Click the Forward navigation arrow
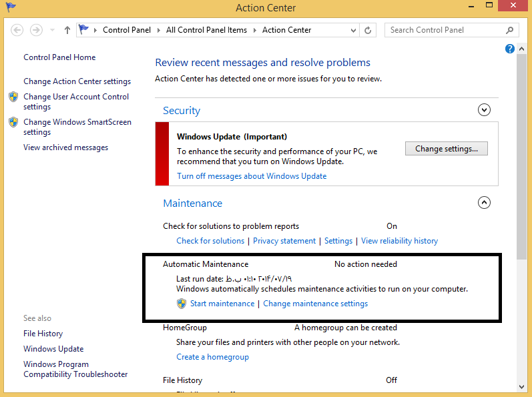 pyautogui.click(x=36, y=30)
